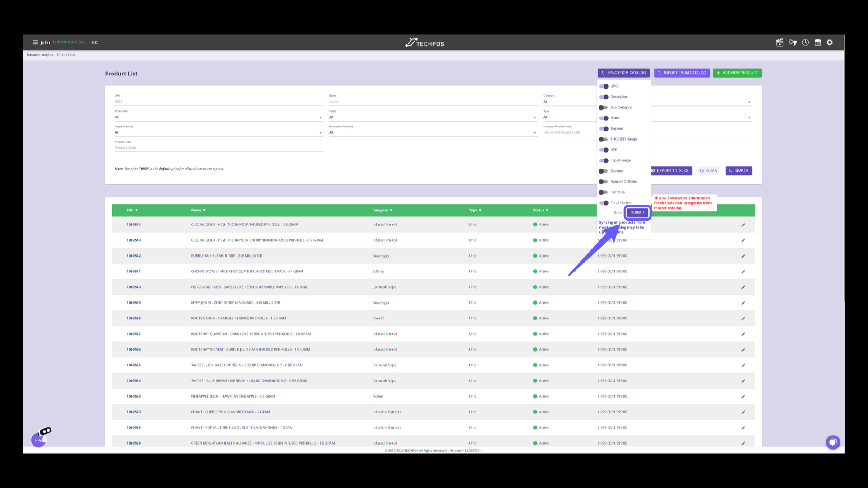Edit product 1069541 with pencil icon
Image resolution: width=868 pixels, height=488 pixels.
point(743,272)
